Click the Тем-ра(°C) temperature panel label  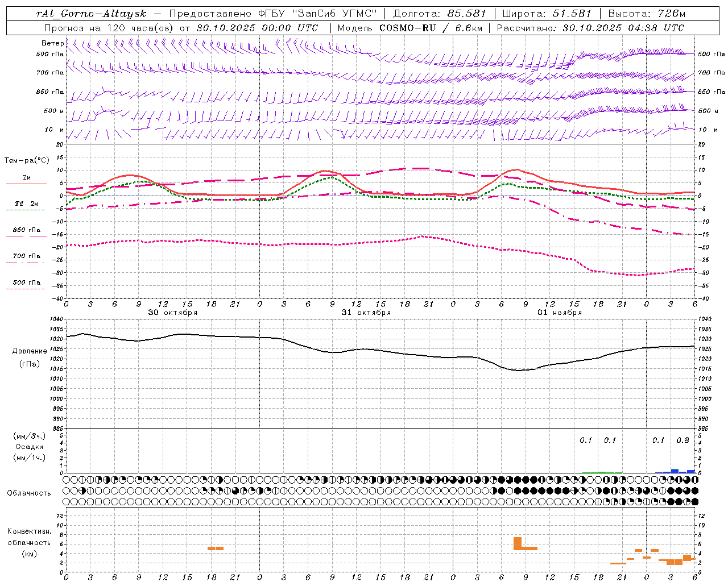(x=27, y=161)
